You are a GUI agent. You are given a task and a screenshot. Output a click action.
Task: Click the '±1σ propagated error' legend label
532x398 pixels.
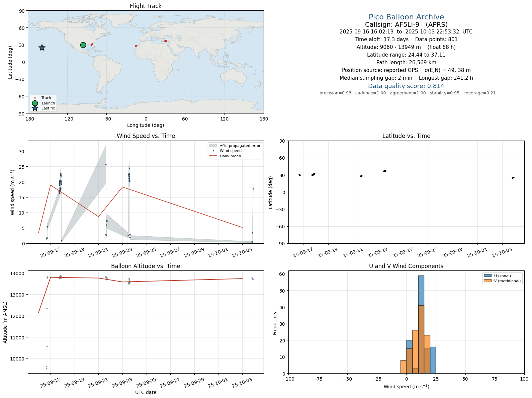tap(240, 146)
